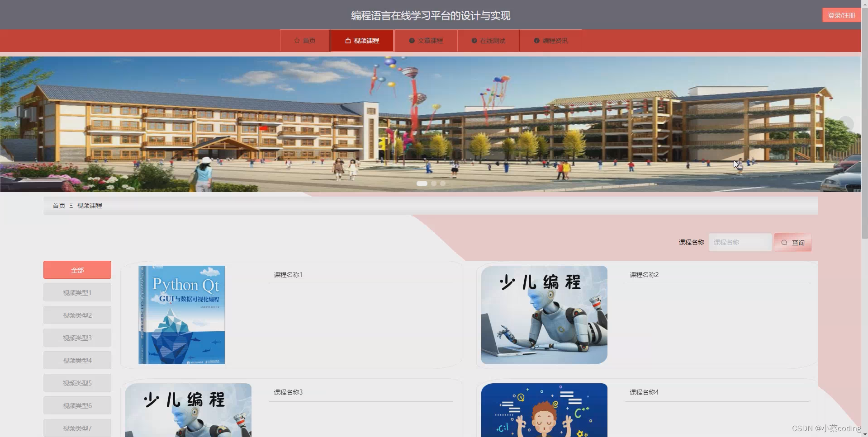The width and height of the screenshot is (868, 437).
Task: Open the 文章课程 navigation tab
Action: coord(426,41)
